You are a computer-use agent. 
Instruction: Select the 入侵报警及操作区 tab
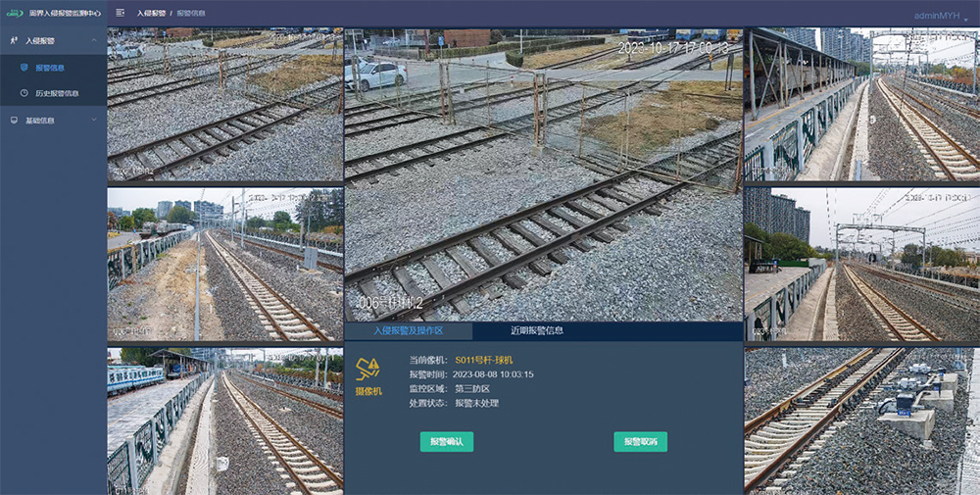408,331
